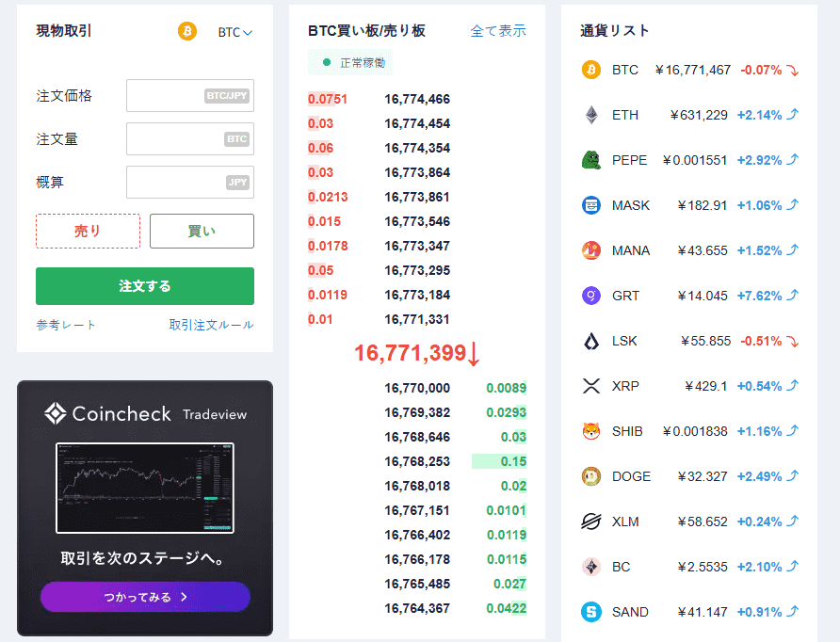840x642 pixels.
Task: Toggle the 売り (sell) order option
Action: click(88, 231)
